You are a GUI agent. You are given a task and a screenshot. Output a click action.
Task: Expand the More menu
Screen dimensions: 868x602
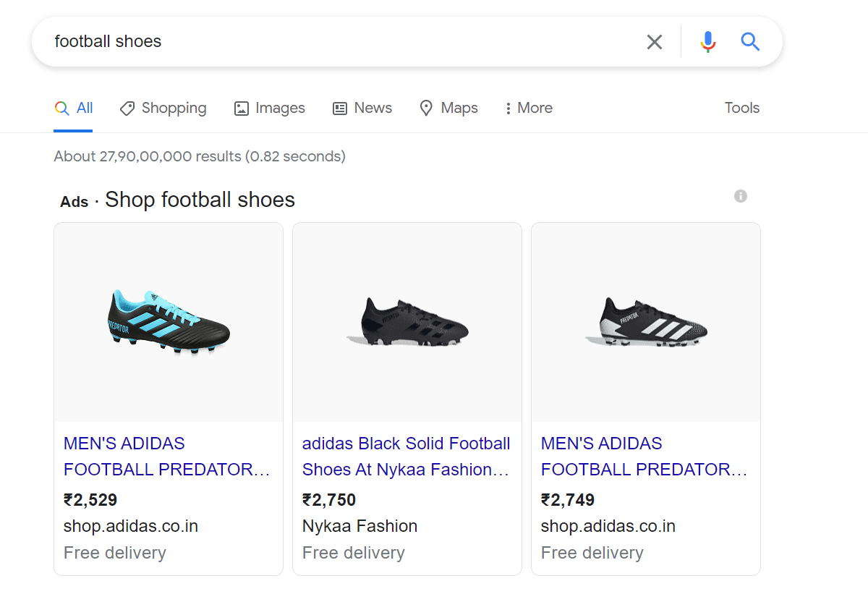coord(529,109)
